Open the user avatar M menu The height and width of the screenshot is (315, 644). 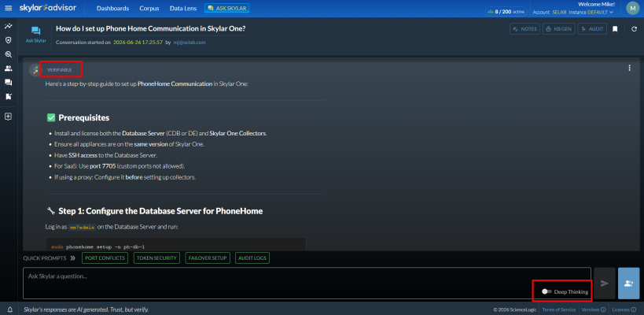pyautogui.click(x=632, y=8)
